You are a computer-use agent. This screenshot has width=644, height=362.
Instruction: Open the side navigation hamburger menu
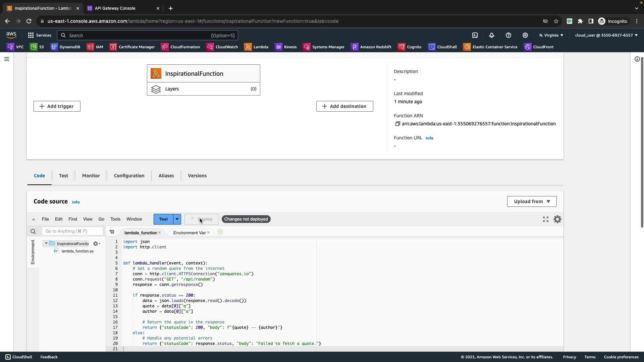(7, 59)
